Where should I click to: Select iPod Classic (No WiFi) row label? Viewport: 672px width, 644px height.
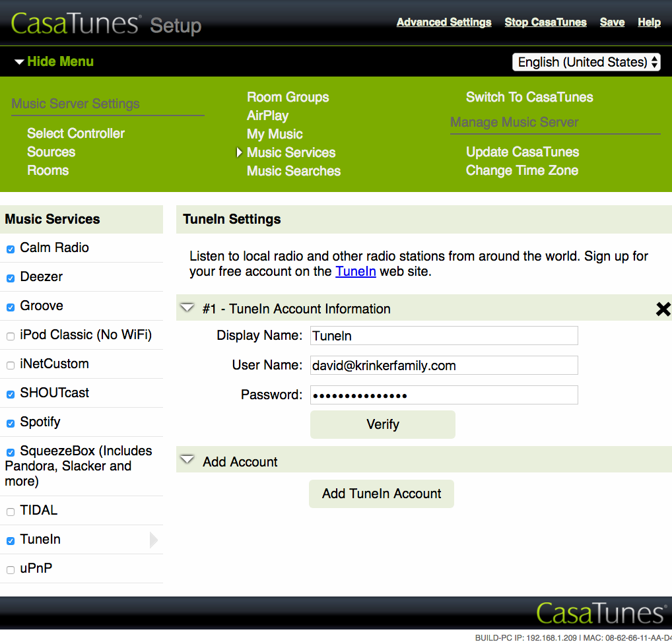pyautogui.click(x=86, y=335)
